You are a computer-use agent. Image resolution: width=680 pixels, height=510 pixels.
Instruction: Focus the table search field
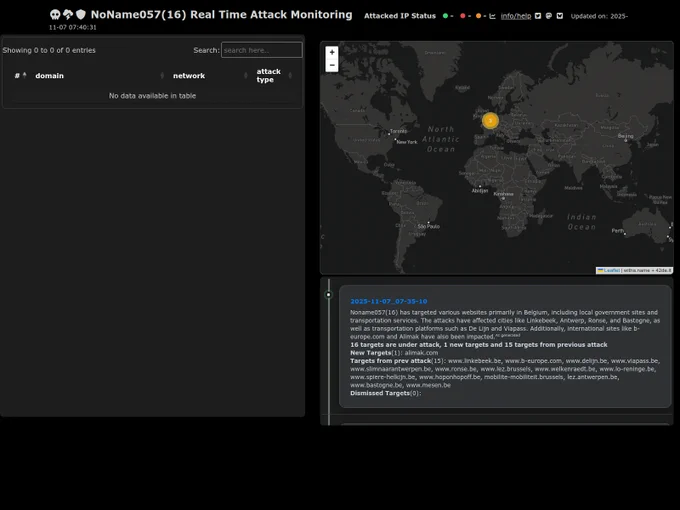[262, 50]
